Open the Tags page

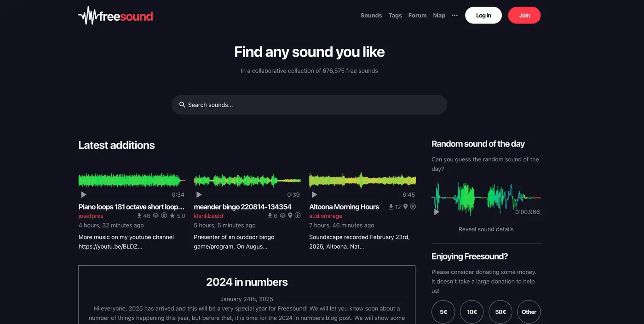point(395,15)
